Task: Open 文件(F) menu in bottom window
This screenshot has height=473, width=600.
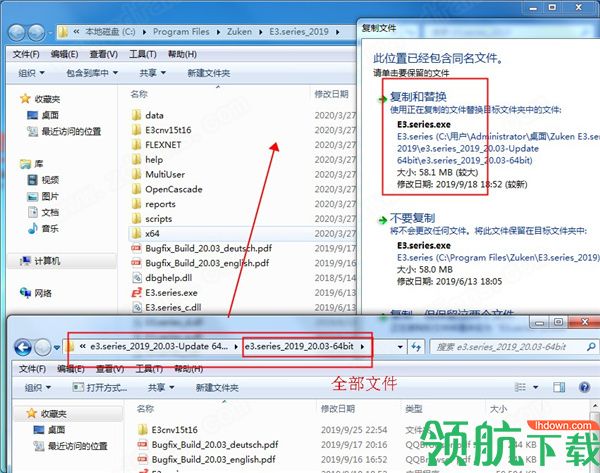Action: point(32,369)
